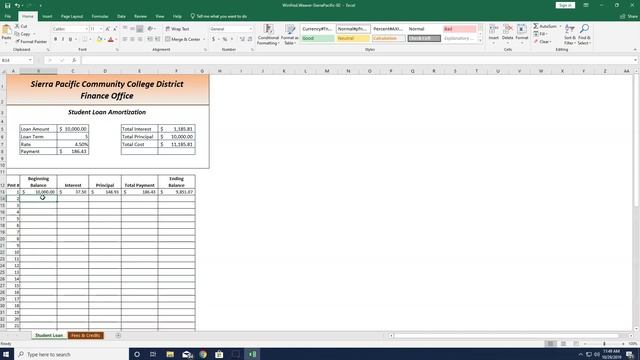Screen dimensions: 640x360
Task: Apply the Percent Style icon
Action: coord(224,39)
